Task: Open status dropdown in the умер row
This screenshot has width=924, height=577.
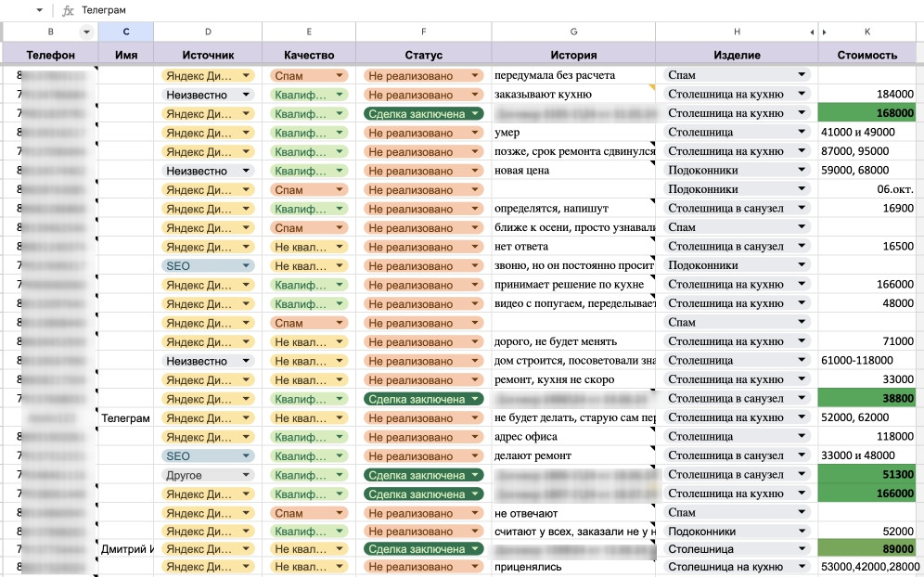Action: coord(475,133)
